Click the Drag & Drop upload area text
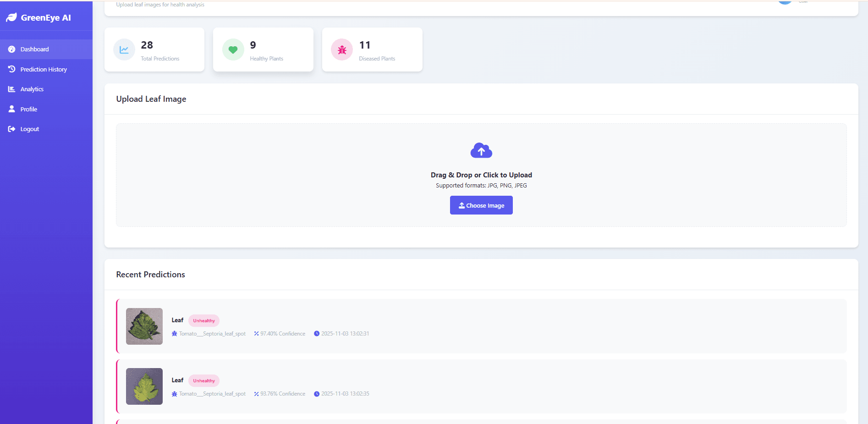 tap(481, 175)
